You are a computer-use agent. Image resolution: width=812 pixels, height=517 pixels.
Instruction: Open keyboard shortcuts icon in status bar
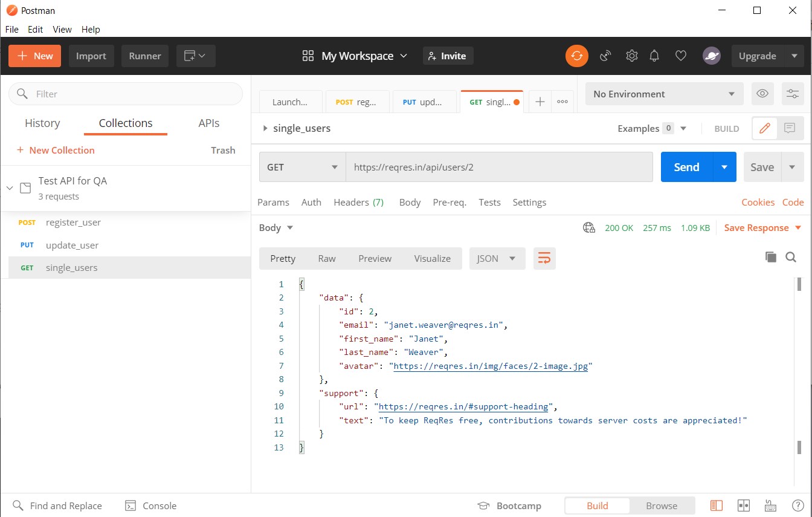[x=770, y=506]
